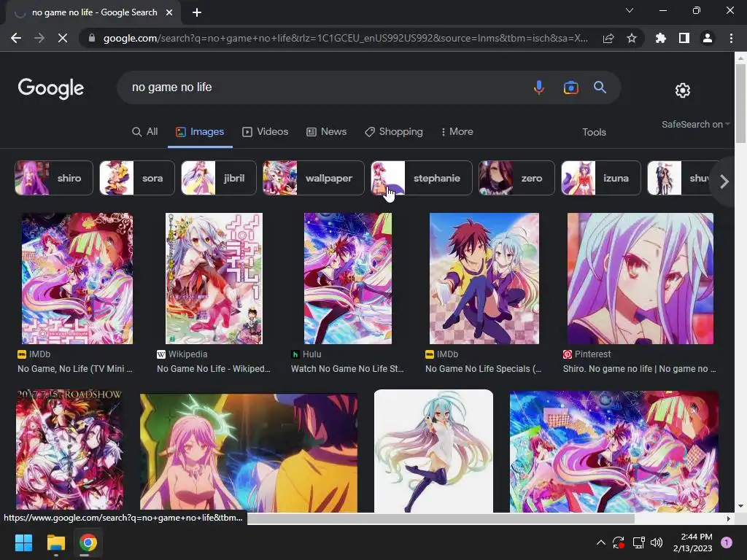Click the Chrome taskbar icon

point(88,542)
